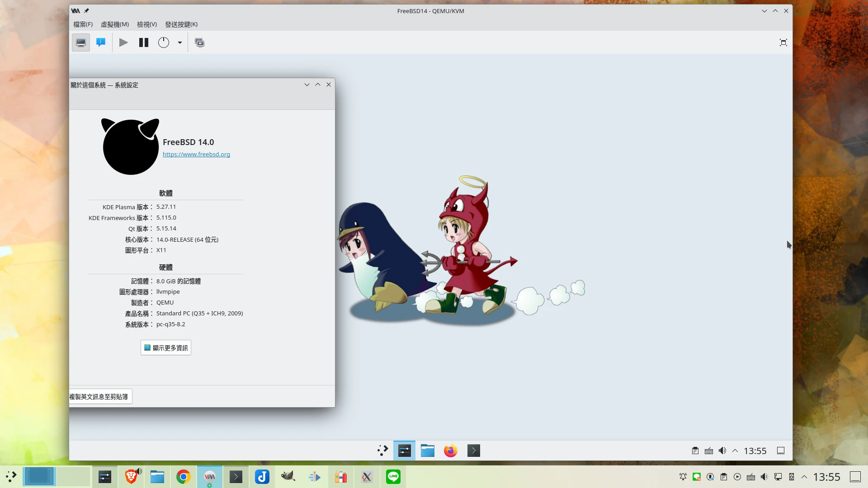Image resolution: width=868 pixels, height=488 pixels.
Task: Expand the guest system tray arrow
Action: [x=735, y=450]
